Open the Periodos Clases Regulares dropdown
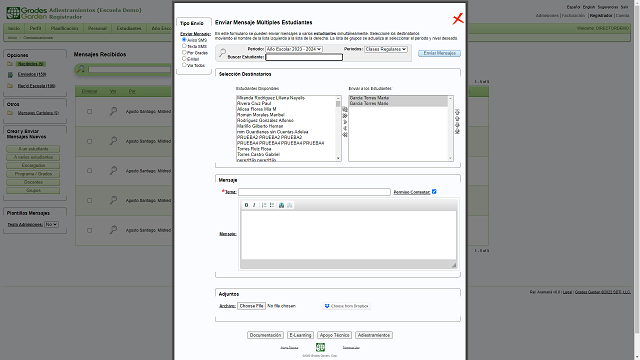 (x=386, y=49)
